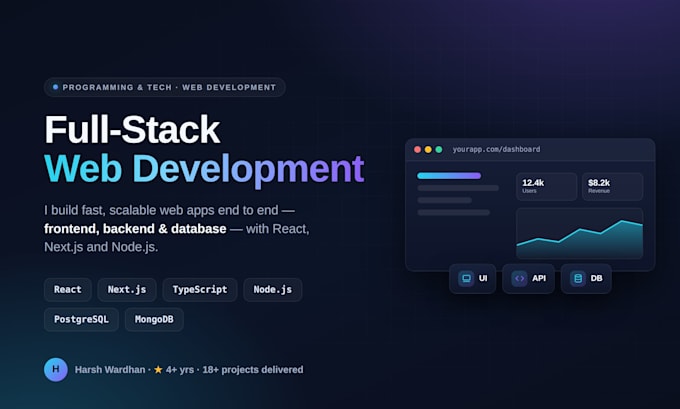Click the gold star rating icon

pyautogui.click(x=158, y=370)
